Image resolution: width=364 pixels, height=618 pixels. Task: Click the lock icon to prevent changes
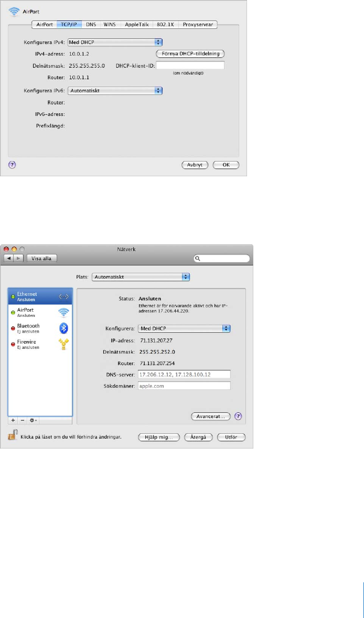coord(13,435)
